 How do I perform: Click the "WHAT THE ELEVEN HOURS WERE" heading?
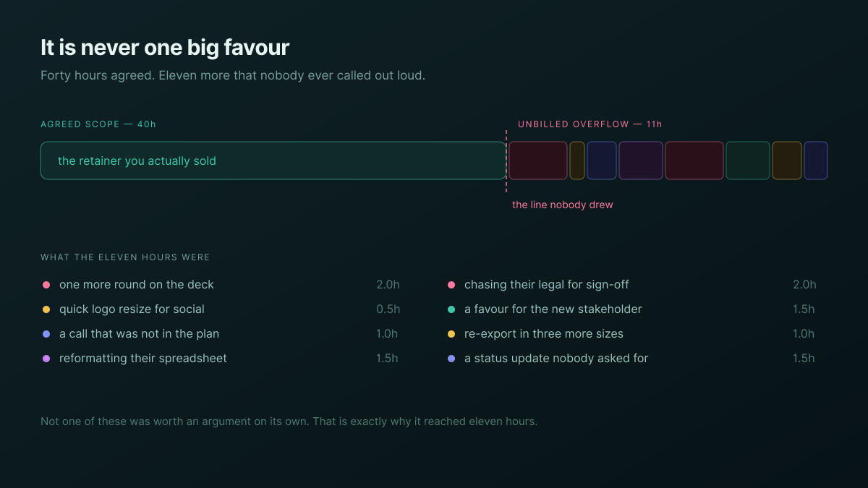coord(125,257)
